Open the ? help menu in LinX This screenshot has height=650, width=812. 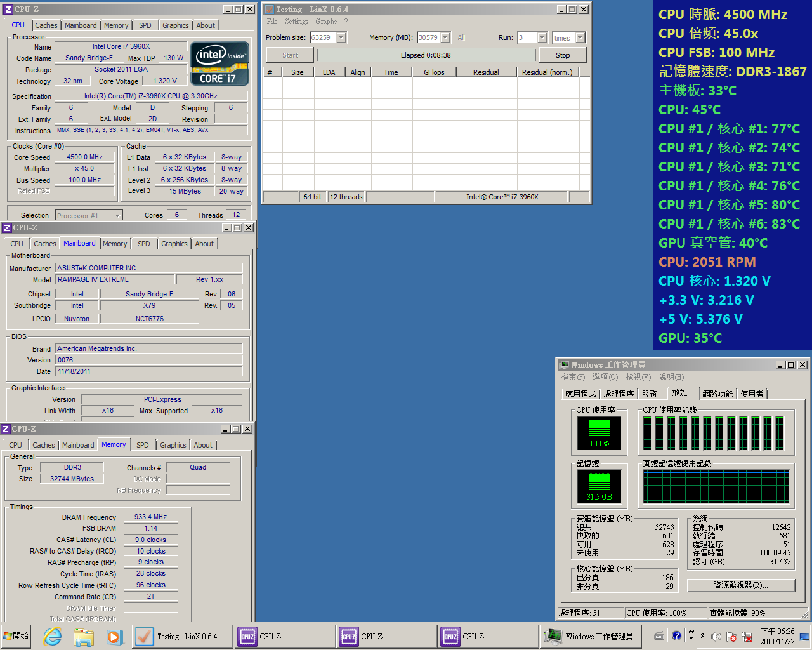(x=346, y=22)
